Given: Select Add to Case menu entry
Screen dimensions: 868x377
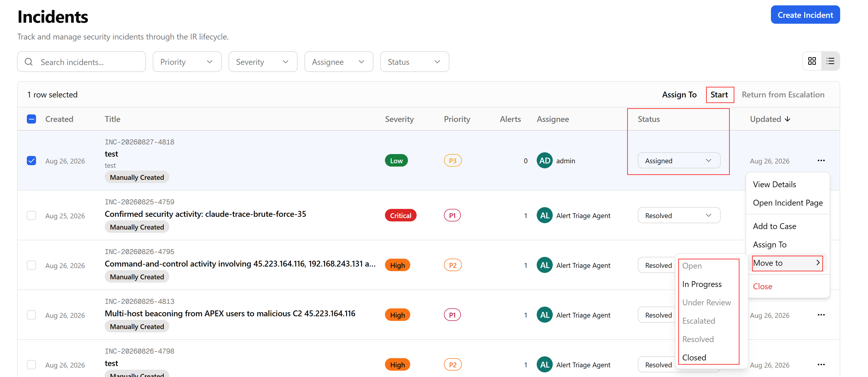Looking at the screenshot, I should click(774, 226).
